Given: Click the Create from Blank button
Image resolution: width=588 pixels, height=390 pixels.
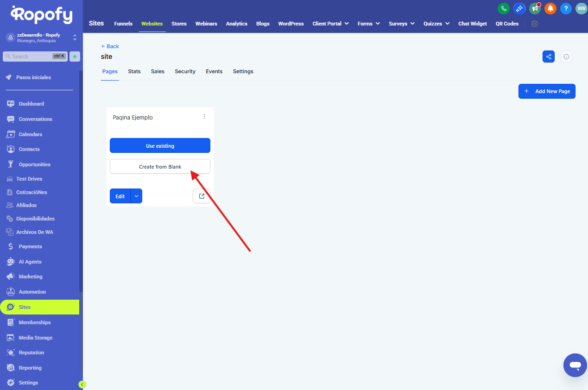Looking at the screenshot, I should tap(160, 166).
